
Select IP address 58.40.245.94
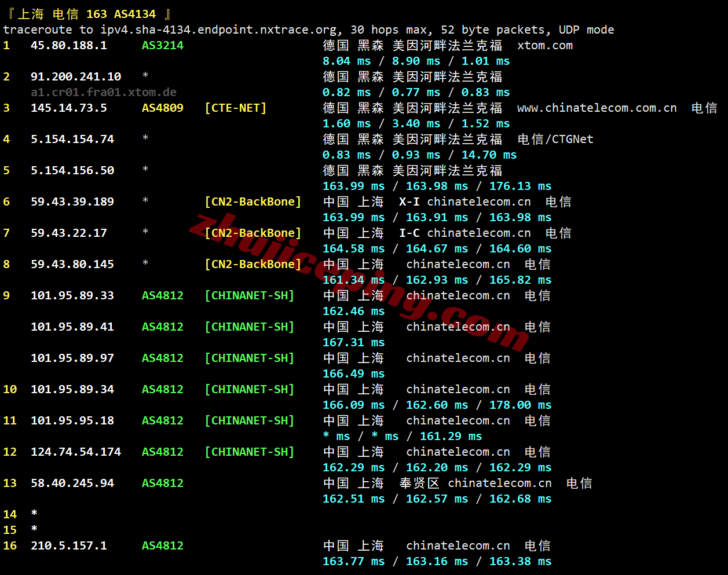72,483
